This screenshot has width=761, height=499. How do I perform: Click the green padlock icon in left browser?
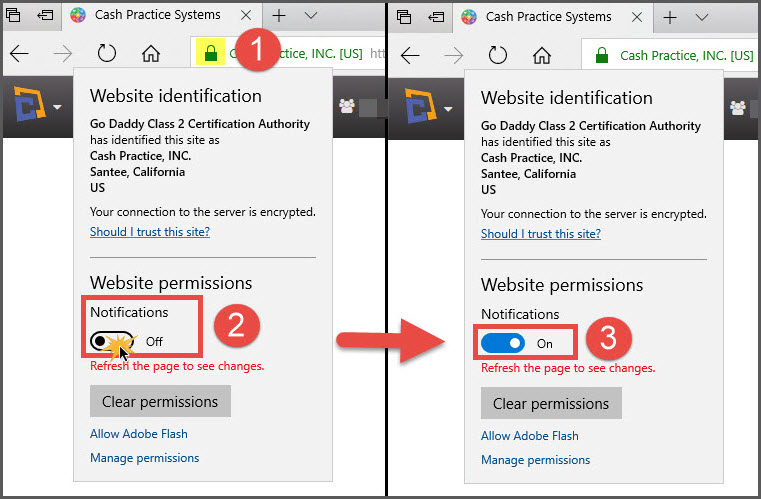click(x=211, y=52)
